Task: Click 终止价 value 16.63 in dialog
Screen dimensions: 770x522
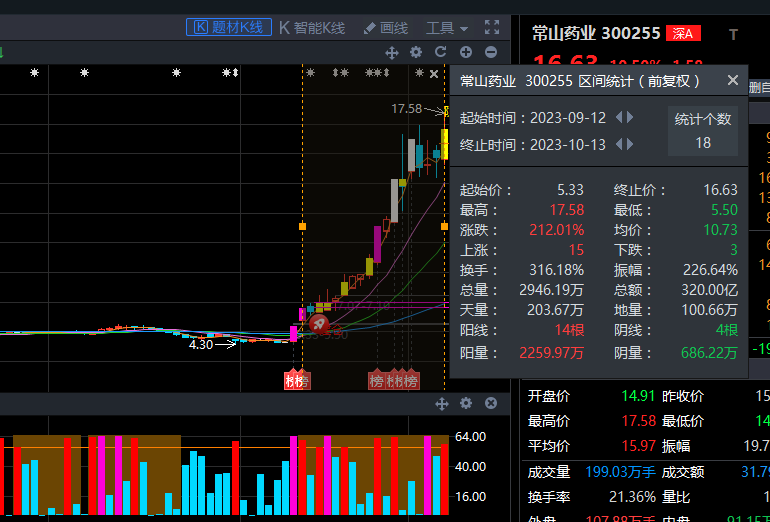Action: pos(720,190)
